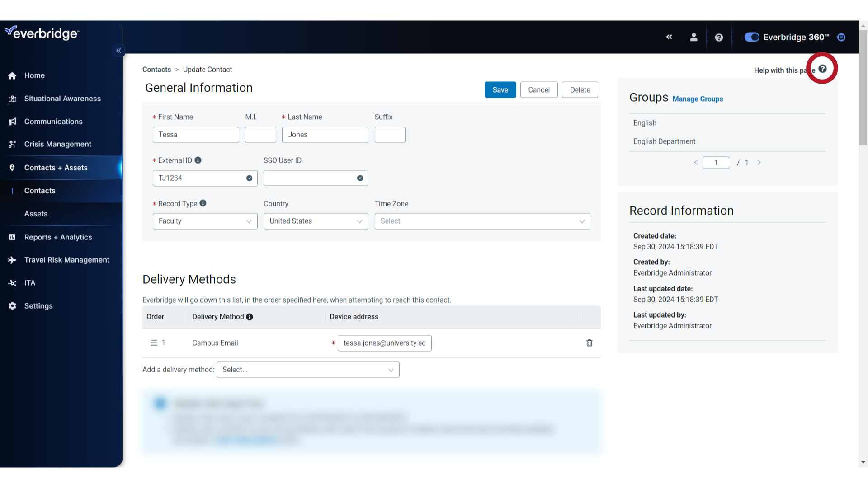Click the External ID info tooltip icon
This screenshot has height=488, width=868.
(198, 160)
